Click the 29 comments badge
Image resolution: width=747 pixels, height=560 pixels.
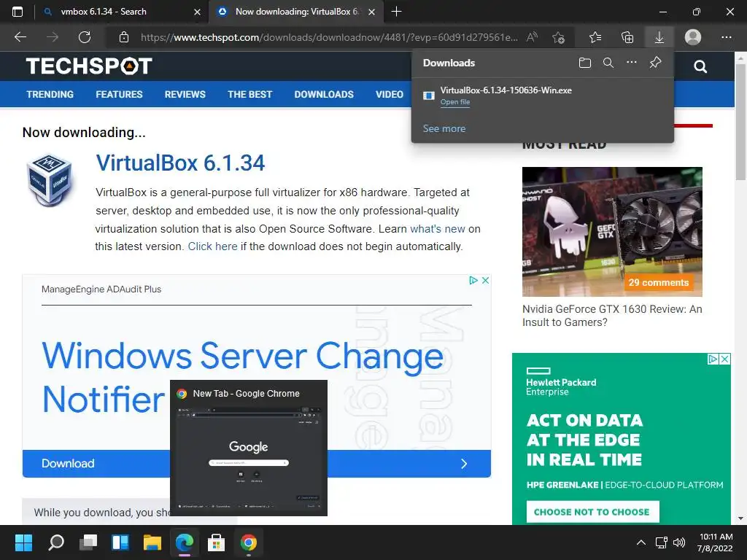659,282
